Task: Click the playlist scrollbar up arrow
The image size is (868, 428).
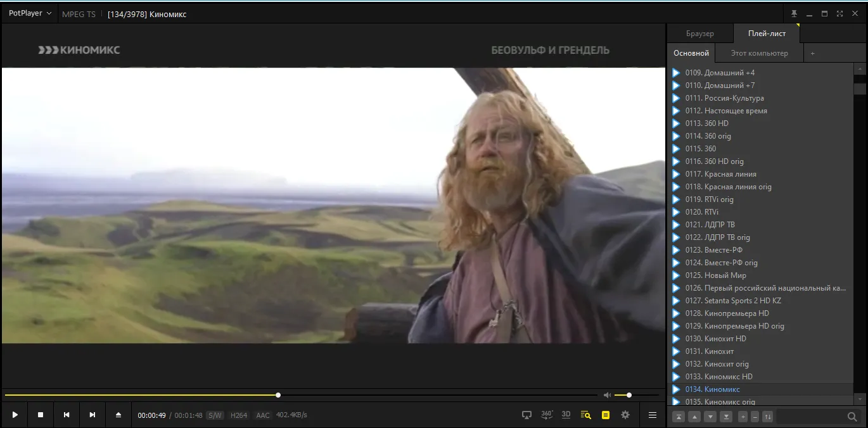Action: pyautogui.click(x=860, y=68)
